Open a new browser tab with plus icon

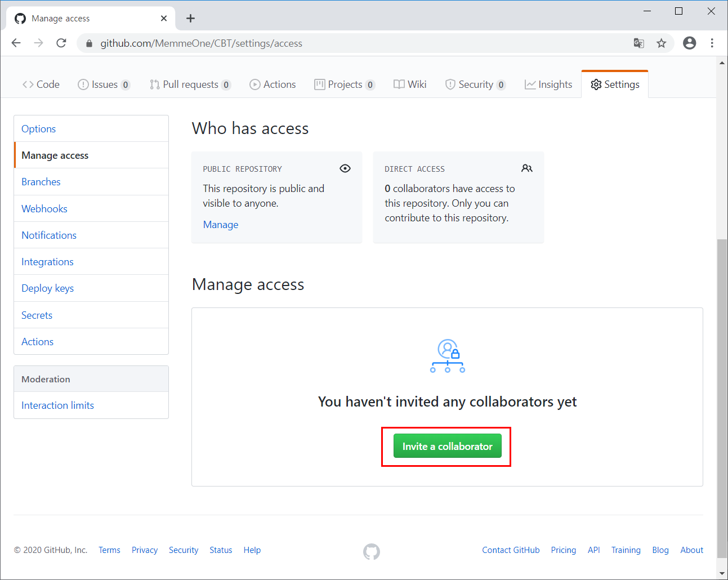pyautogui.click(x=191, y=19)
